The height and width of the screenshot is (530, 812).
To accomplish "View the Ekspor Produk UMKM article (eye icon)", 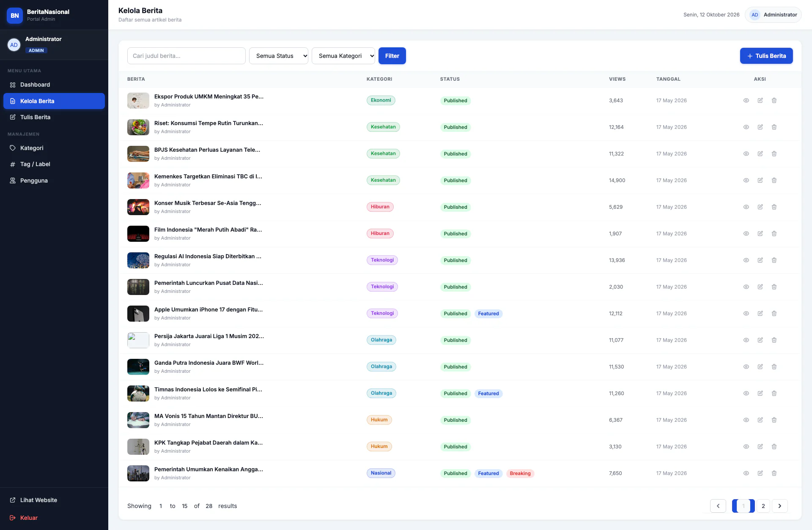I will 746,101.
